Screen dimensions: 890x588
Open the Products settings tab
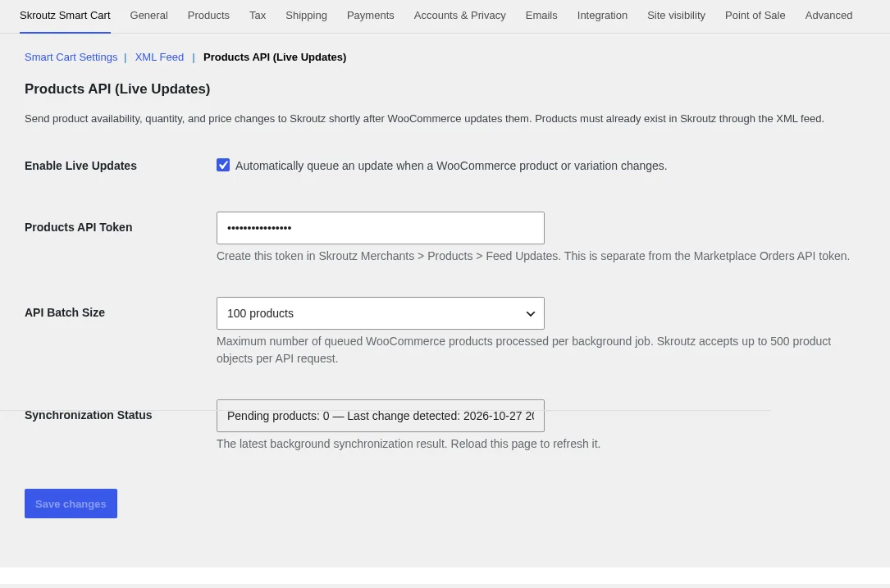[208, 16]
